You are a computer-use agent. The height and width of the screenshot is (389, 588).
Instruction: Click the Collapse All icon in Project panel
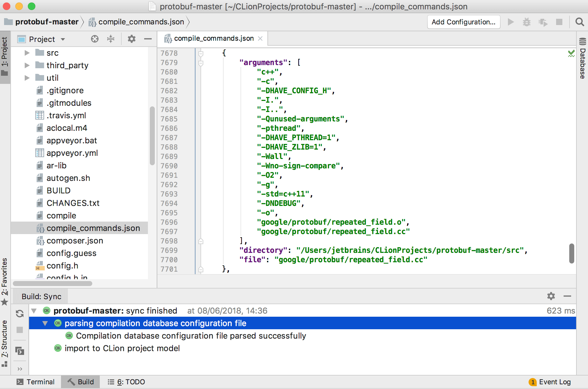pos(111,39)
